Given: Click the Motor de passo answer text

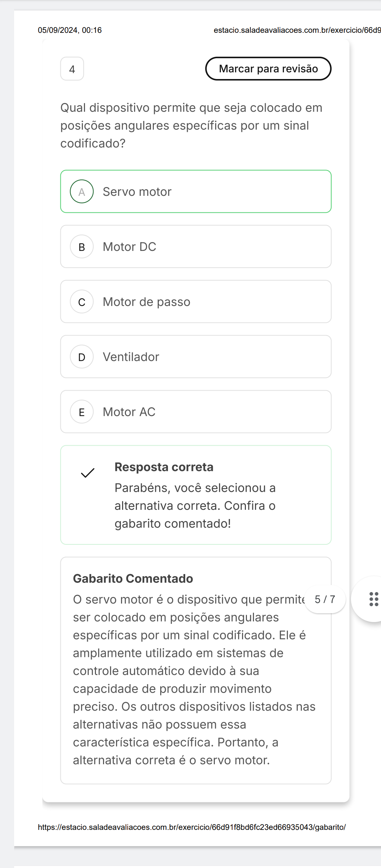Looking at the screenshot, I should tap(146, 302).
